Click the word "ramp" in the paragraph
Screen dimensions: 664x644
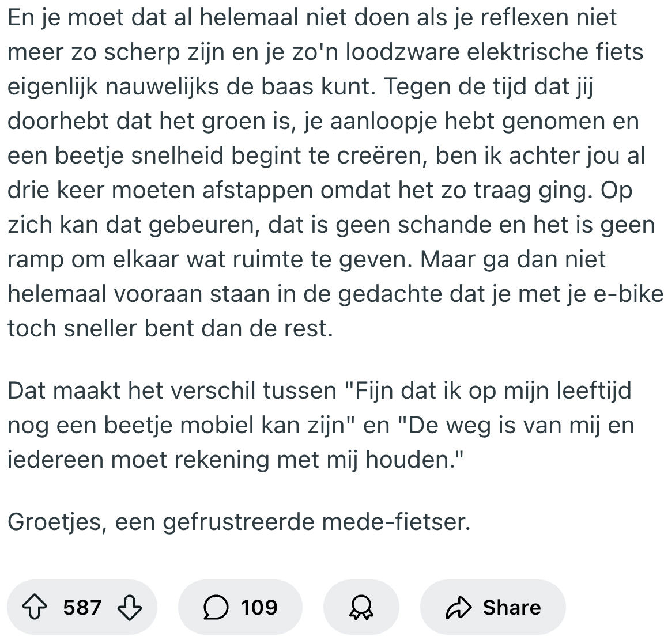[x=35, y=259]
